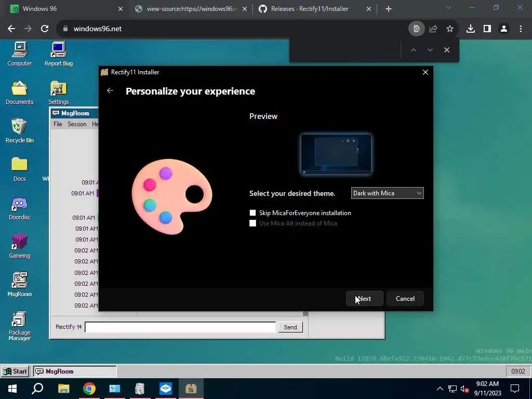Open Windows taskbar search
The height and width of the screenshot is (399, 532).
click(x=37, y=389)
